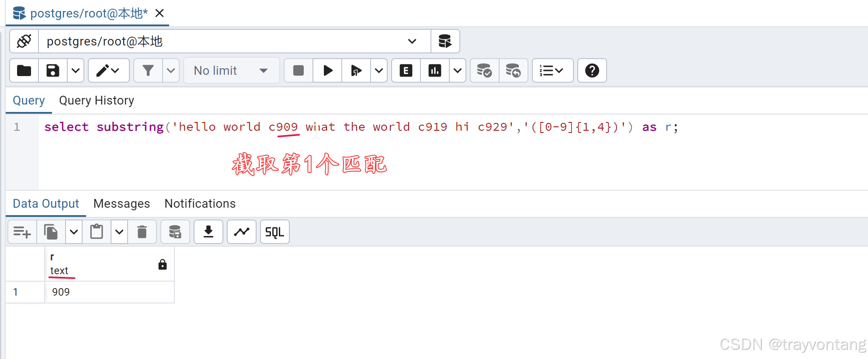Switch to the Query tab

tap(29, 101)
